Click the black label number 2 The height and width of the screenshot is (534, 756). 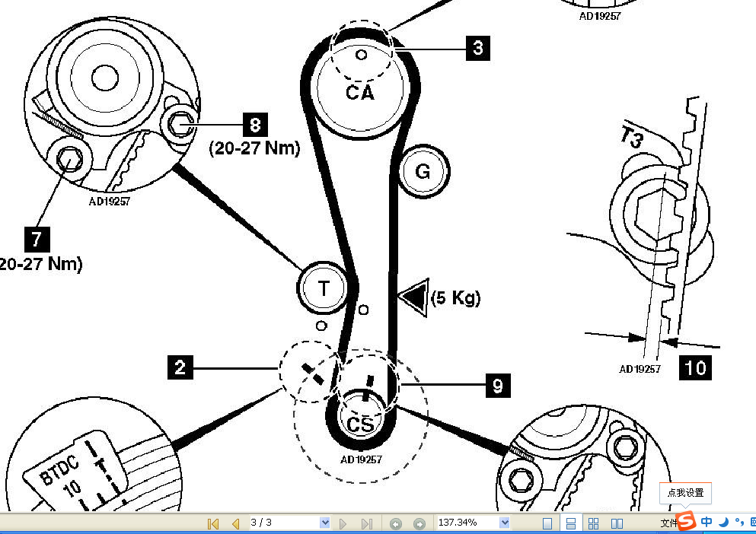coord(180,367)
